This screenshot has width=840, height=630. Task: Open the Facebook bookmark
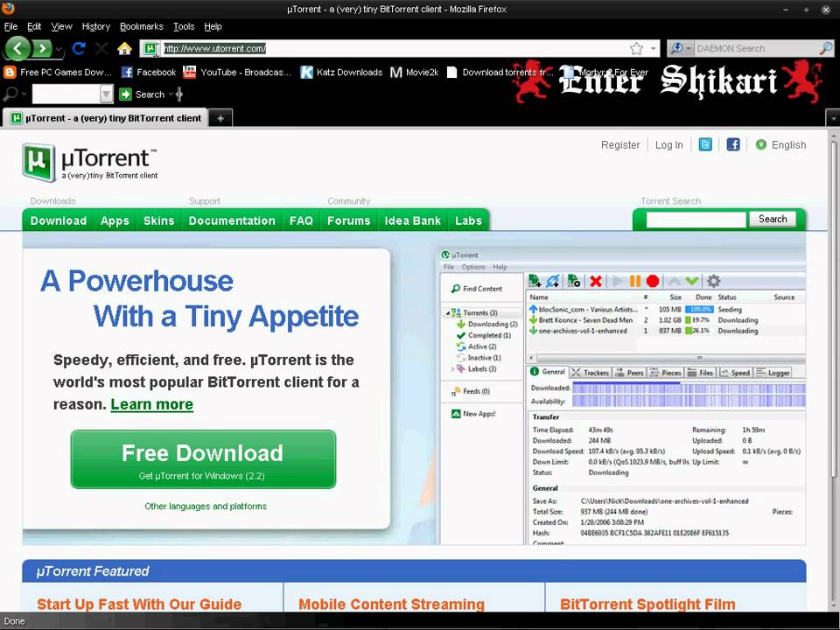pos(149,72)
